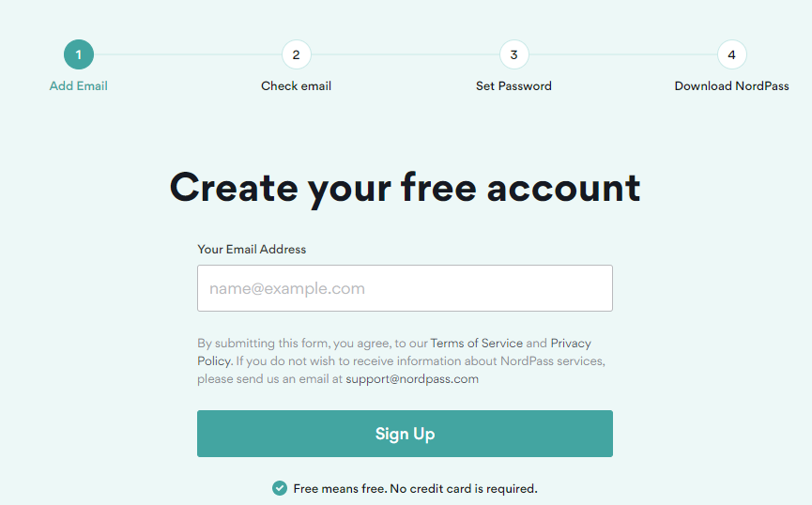812x505 pixels.
Task: Click the support@nordpass.com email link
Action: 412,378
